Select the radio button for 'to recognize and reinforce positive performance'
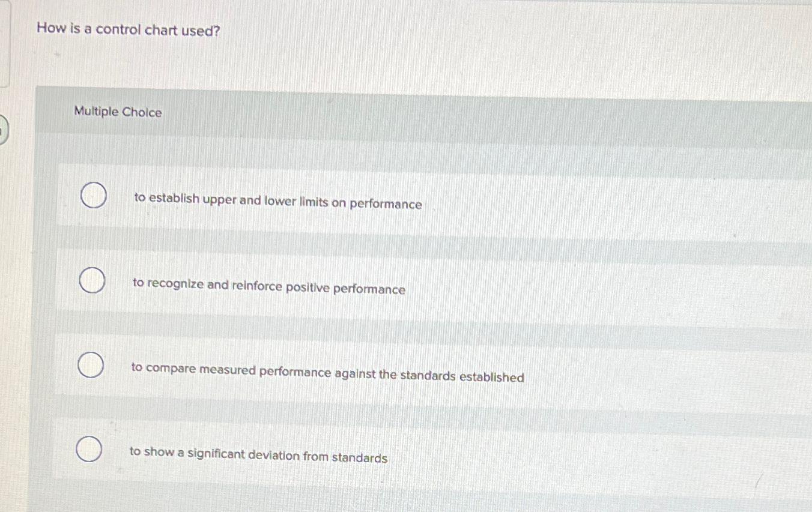812x512 pixels. point(93,280)
